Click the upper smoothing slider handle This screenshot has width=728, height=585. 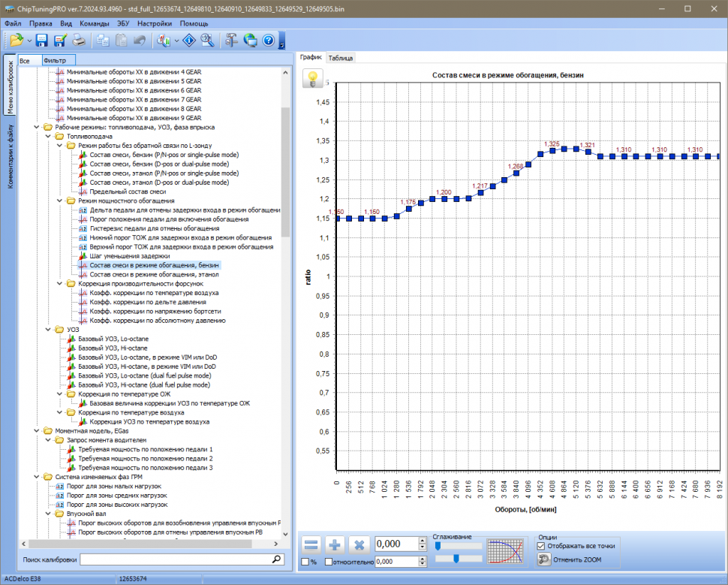(x=437, y=546)
